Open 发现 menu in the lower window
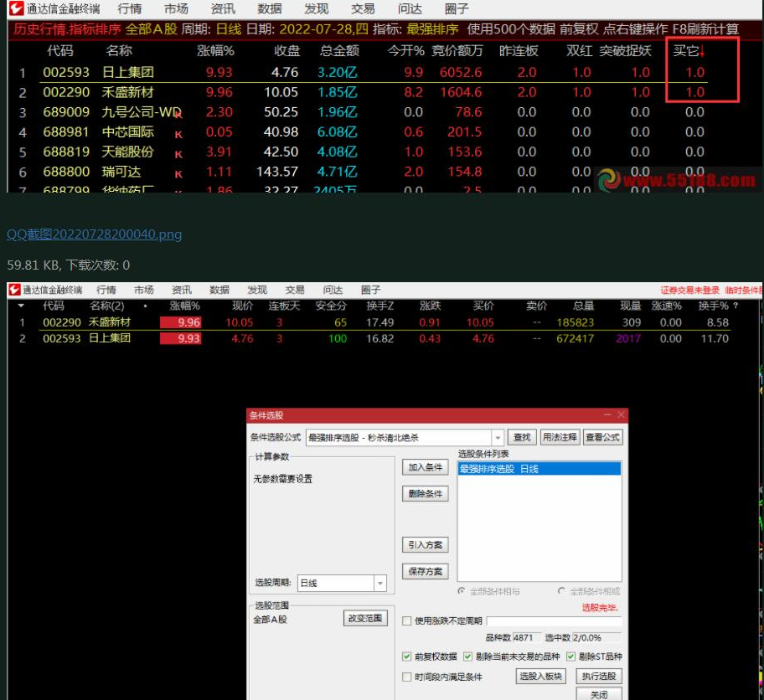Screen dimensions: 764x700 point(257,290)
